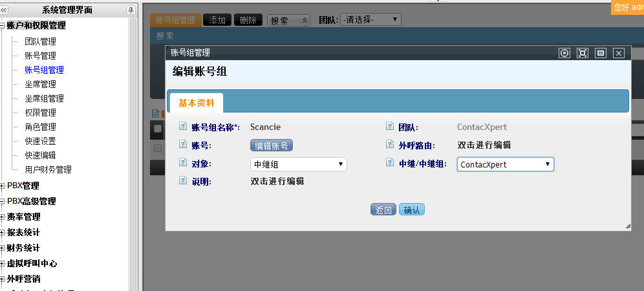This screenshot has height=291, width=644.
Task: Open the 对象 dropdown showing 中继组
Action: (x=298, y=164)
